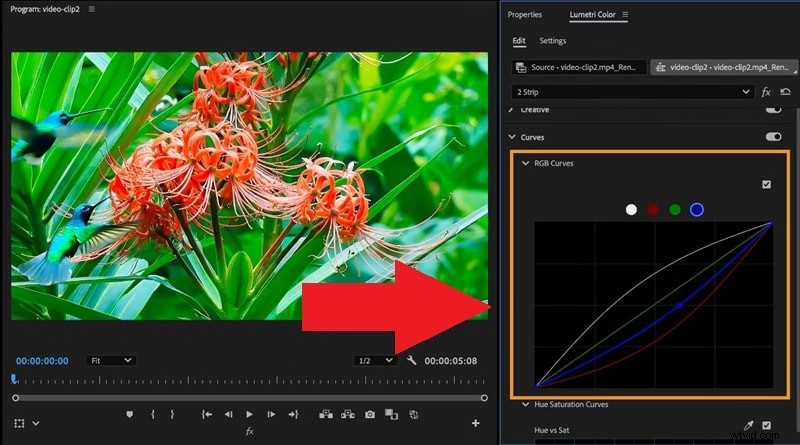Click the blue curve control point
This screenshot has width=800, height=445.
679,306
